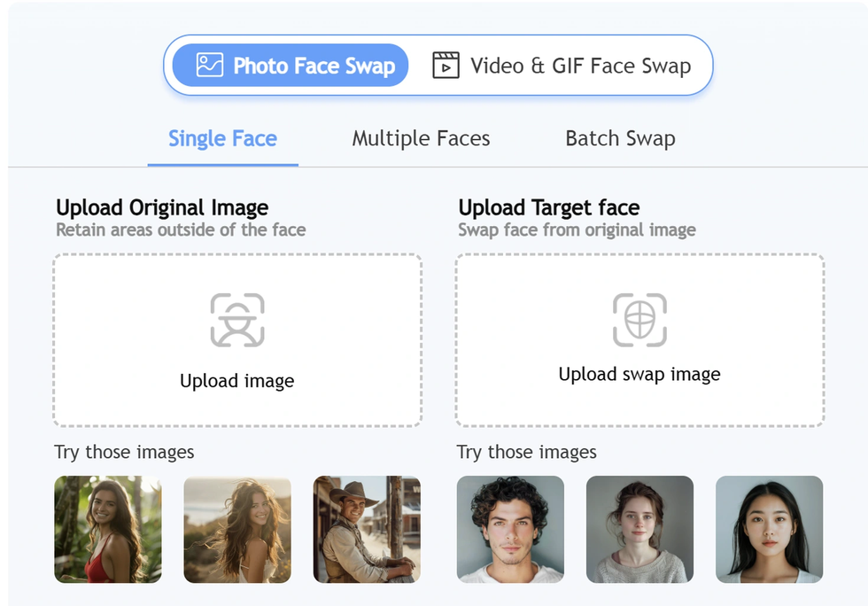This screenshot has height=606, width=868.
Task: Choose the curly-haired man target face
Action: click(x=510, y=529)
